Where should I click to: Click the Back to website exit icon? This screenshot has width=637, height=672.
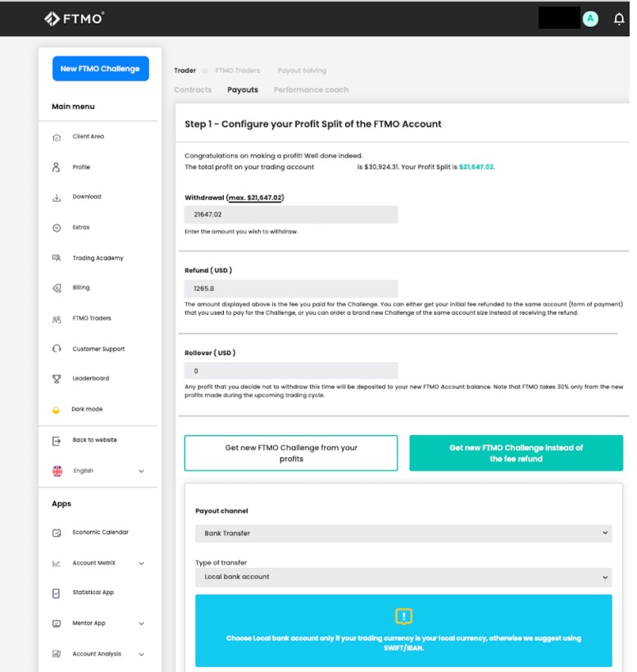tap(57, 441)
